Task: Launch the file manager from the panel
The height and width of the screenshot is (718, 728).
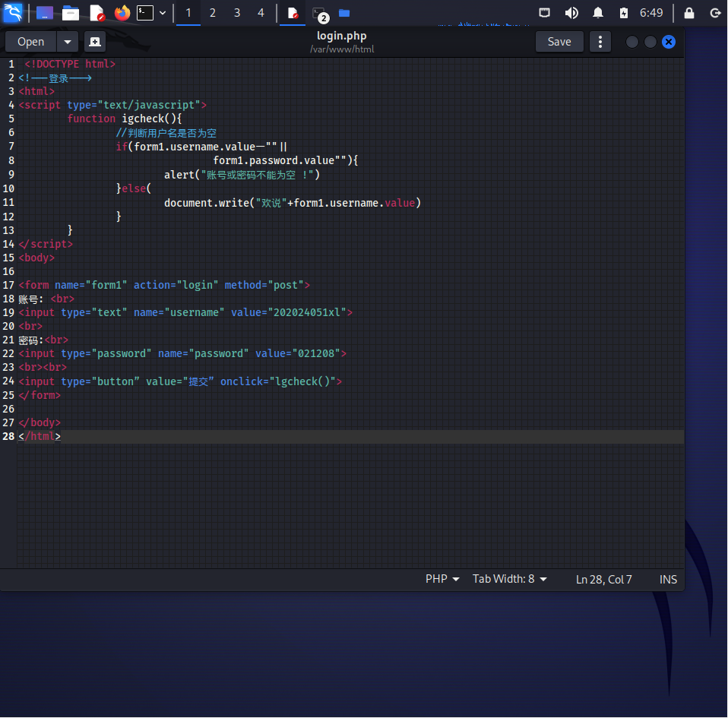Action: coord(71,13)
